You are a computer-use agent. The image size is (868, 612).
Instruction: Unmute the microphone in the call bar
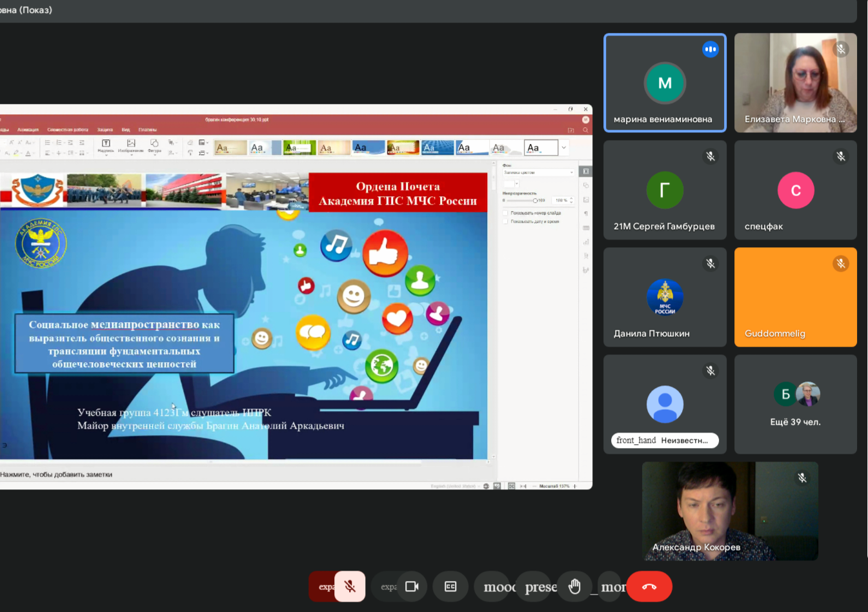tap(350, 586)
